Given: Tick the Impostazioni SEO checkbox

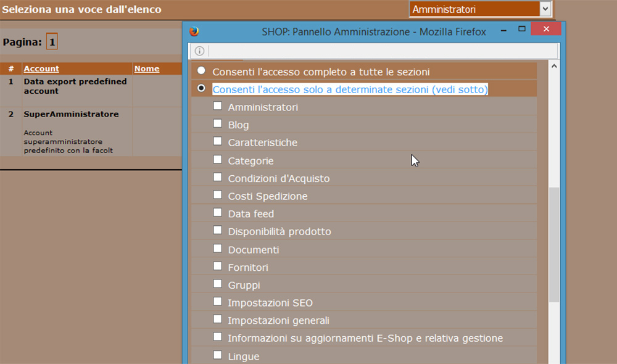Looking at the screenshot, I should pos(218,302).
